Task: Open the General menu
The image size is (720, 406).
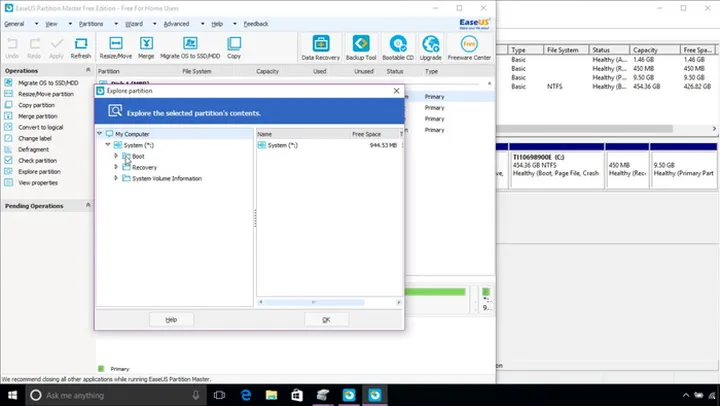Action: 14,24
